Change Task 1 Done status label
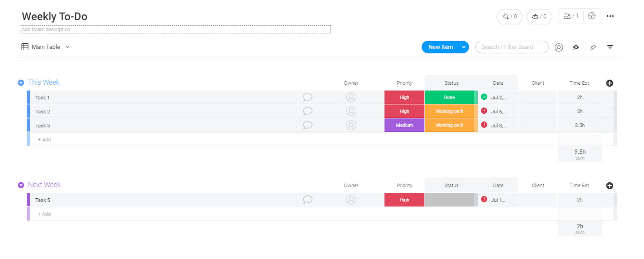The image size is (644, 259). click(x=449, y=97)
